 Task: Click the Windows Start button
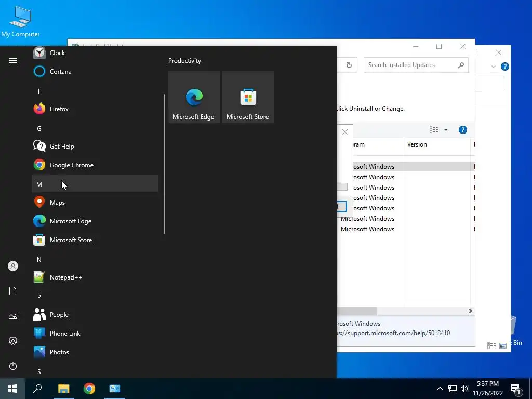[x=12, y=389]
